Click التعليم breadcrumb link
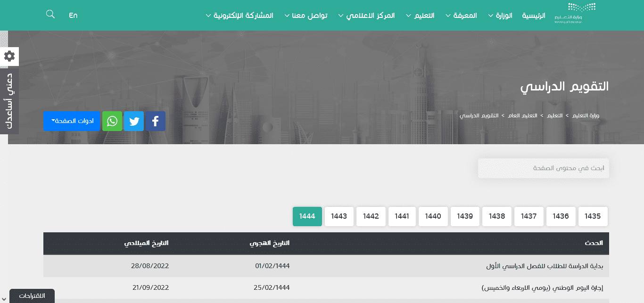 click(x=554, y=115)
